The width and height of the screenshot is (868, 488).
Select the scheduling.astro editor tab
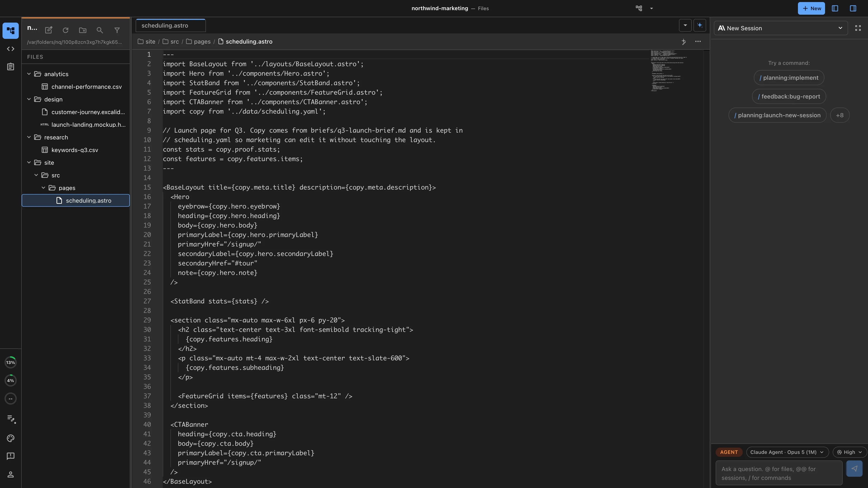click(x=170, y=26)
